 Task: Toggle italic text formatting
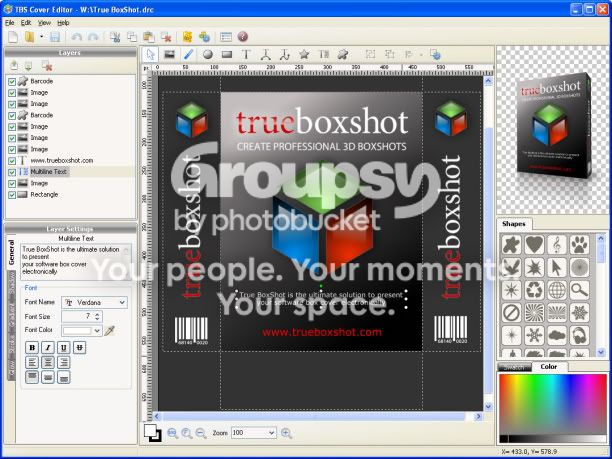48,347
